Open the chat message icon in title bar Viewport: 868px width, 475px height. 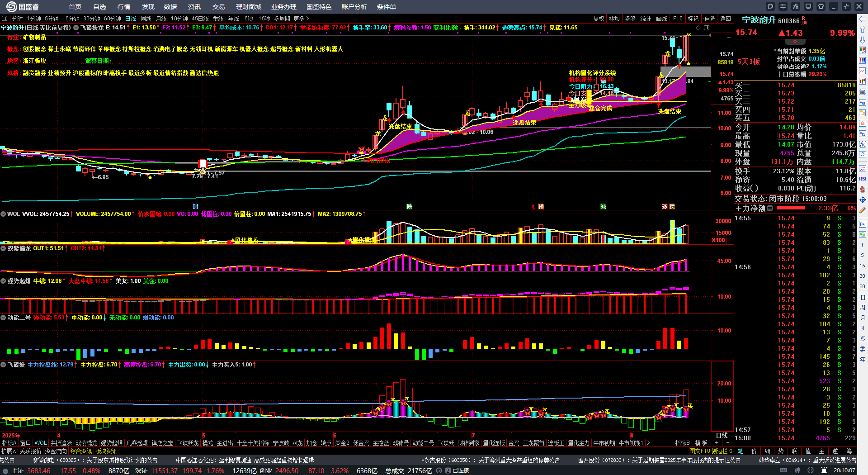point(770,6)
